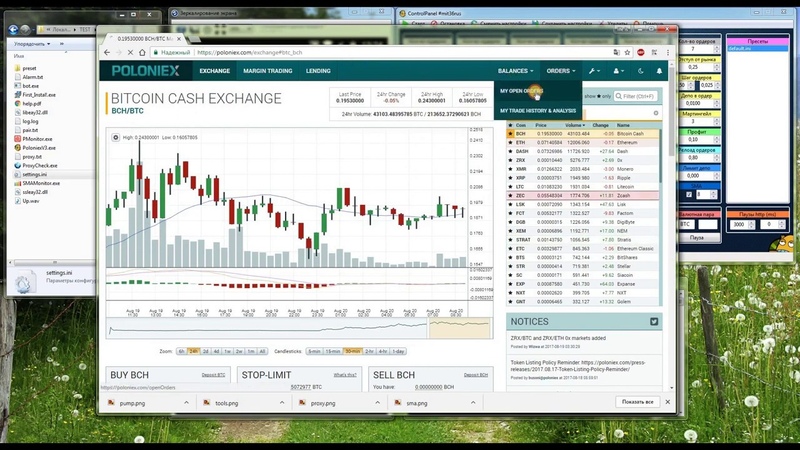Click the browser address bar URL
This screenshot has width=800, height=450.
[x=249, y=53]
